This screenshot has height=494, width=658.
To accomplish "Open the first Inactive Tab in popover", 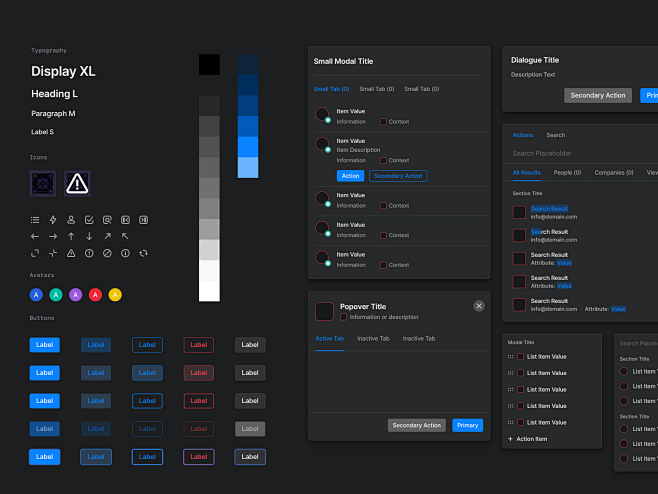I will click(x=373, y=339).
